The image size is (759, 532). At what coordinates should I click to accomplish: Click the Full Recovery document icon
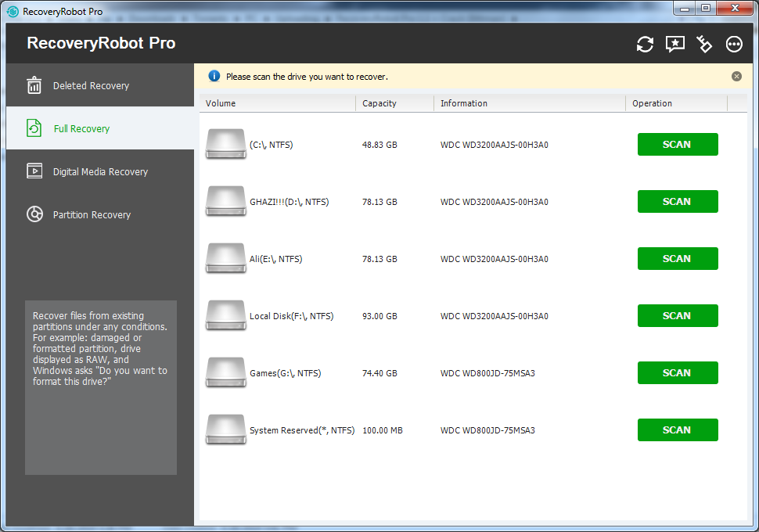pos(34,128)
